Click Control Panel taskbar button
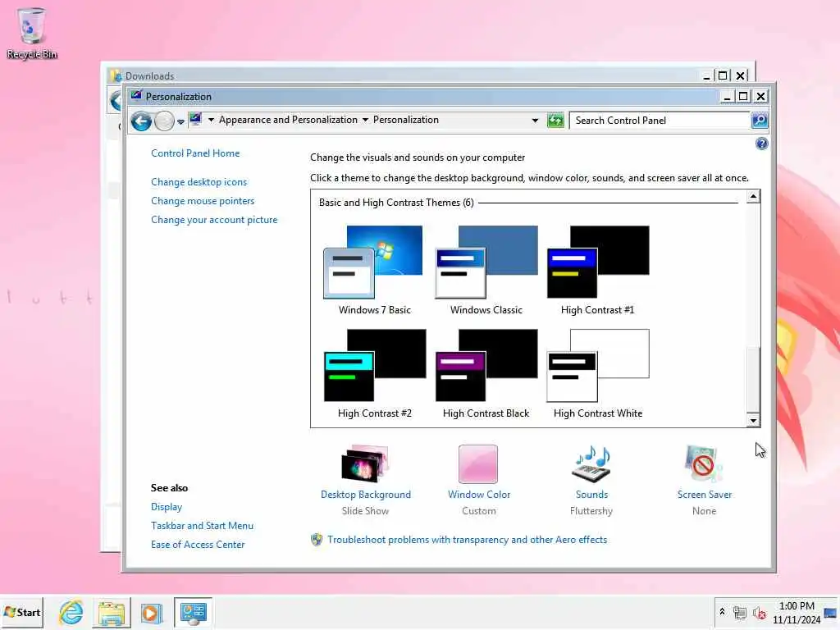 point(193,612)
